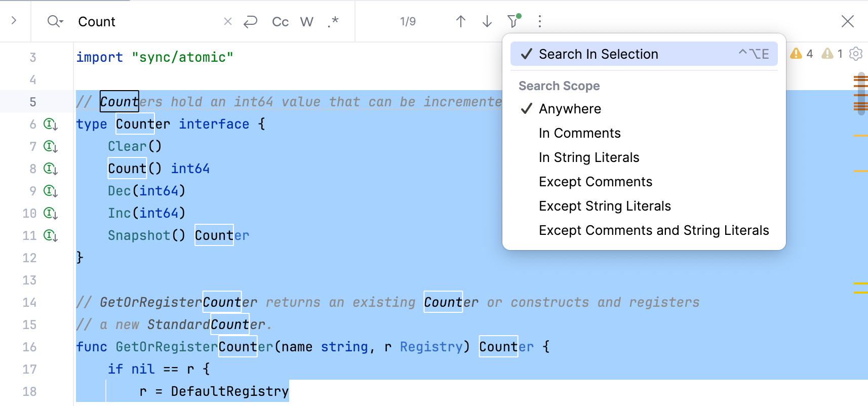Choose Except Comments and String Literals
The width and height of the screenshot is (868, 406).
(653, 230)
